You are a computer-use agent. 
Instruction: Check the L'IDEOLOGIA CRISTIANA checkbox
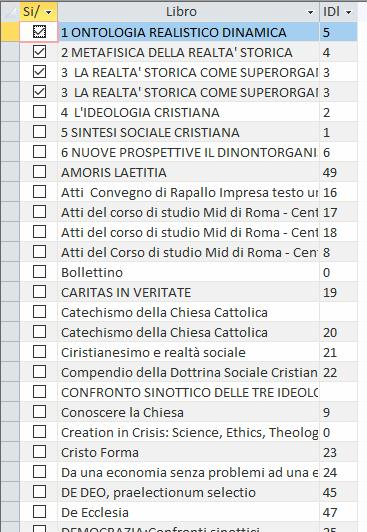[x=39, y=112]
